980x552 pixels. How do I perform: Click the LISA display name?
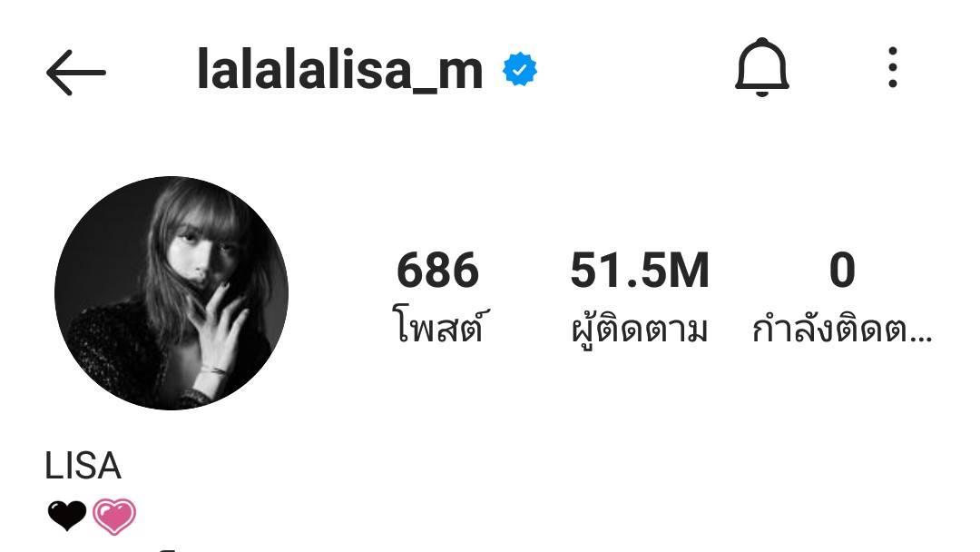83,466
